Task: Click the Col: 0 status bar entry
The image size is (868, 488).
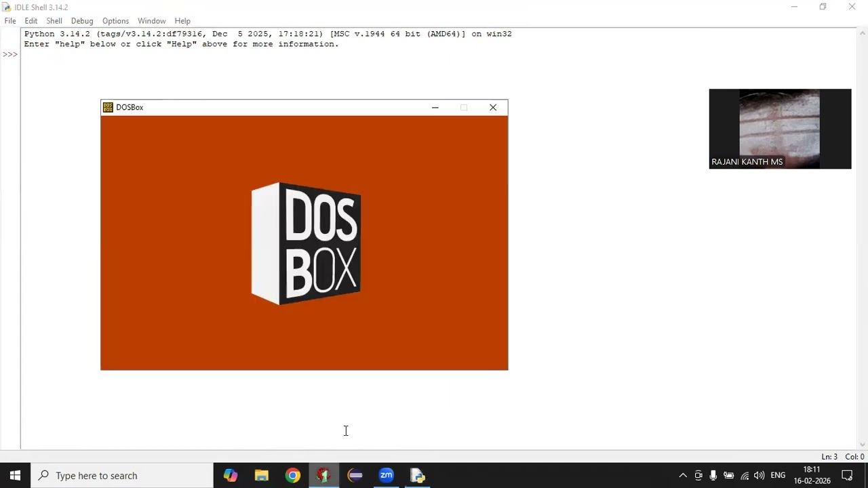Action: click(854, 457)
